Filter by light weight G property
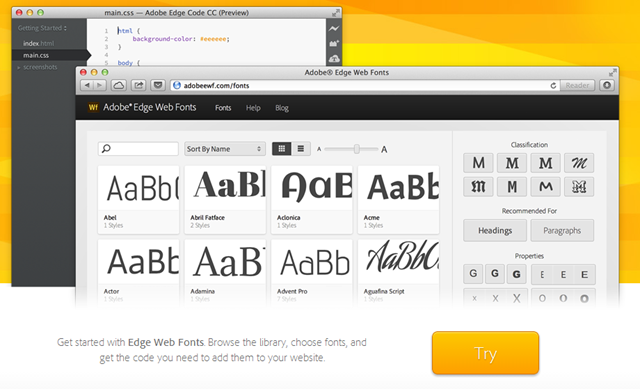This screenshot has width=640, height=389. (x=473, y=274)
